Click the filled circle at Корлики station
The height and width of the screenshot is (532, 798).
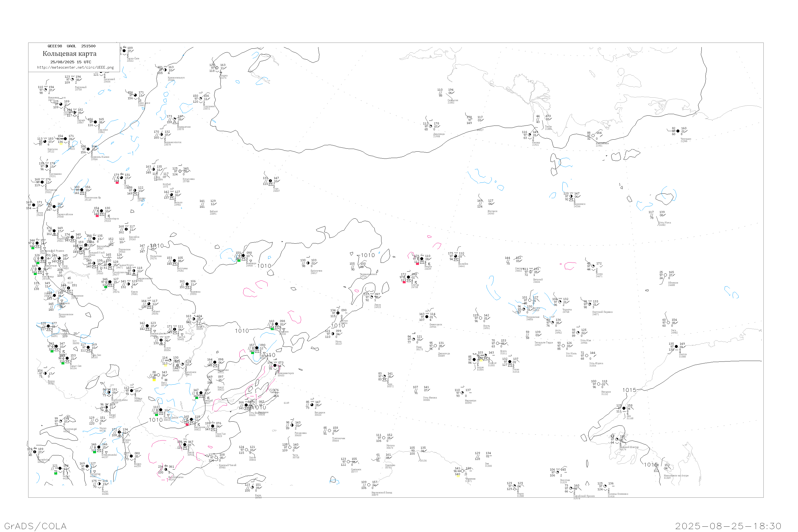95,122
